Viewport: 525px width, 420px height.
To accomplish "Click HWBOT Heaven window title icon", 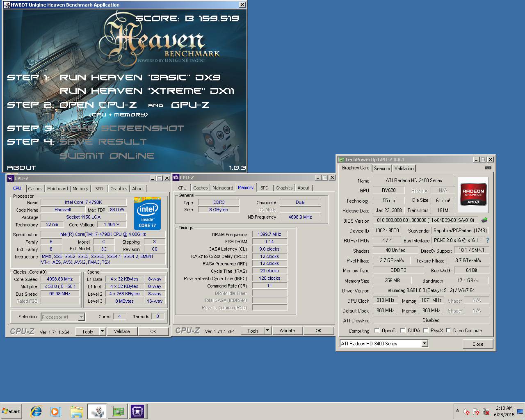I will pos(7,5).
